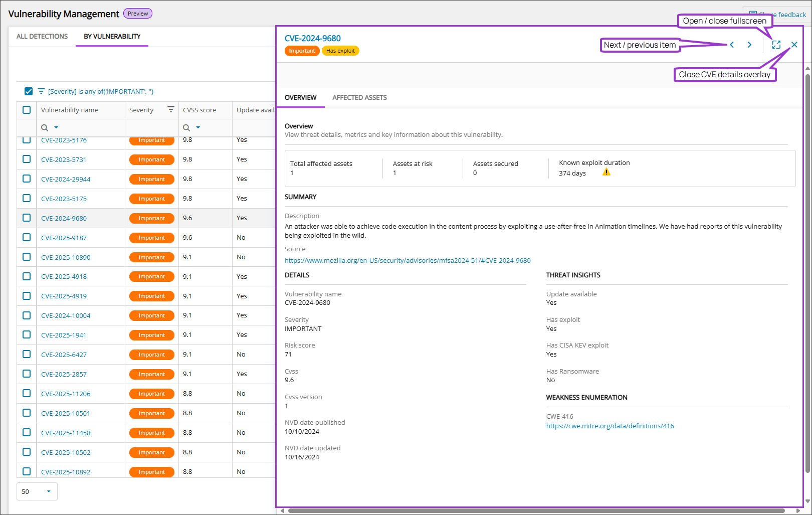Screen dimensions: 812x515
Task: Open the Affected Assets tab
Action: click(359, 98)
